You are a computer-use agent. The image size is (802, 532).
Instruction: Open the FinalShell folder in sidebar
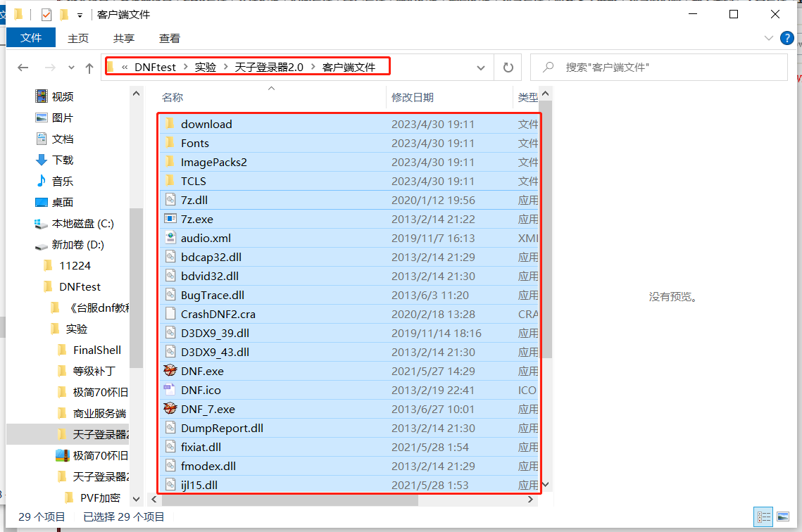click(x=97, y=350)
